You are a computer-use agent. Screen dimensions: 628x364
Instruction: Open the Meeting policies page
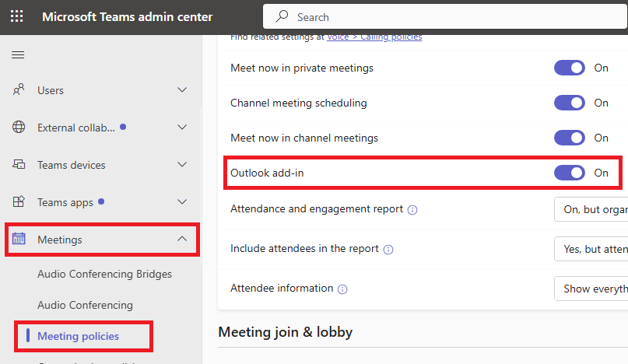pos(78,336)
